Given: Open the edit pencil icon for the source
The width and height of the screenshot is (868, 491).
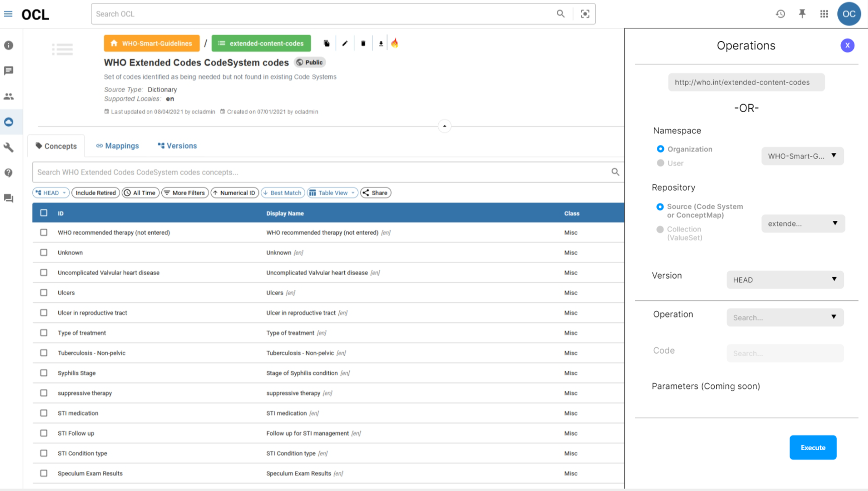Looking at the screenshot, I should (345, 43).
